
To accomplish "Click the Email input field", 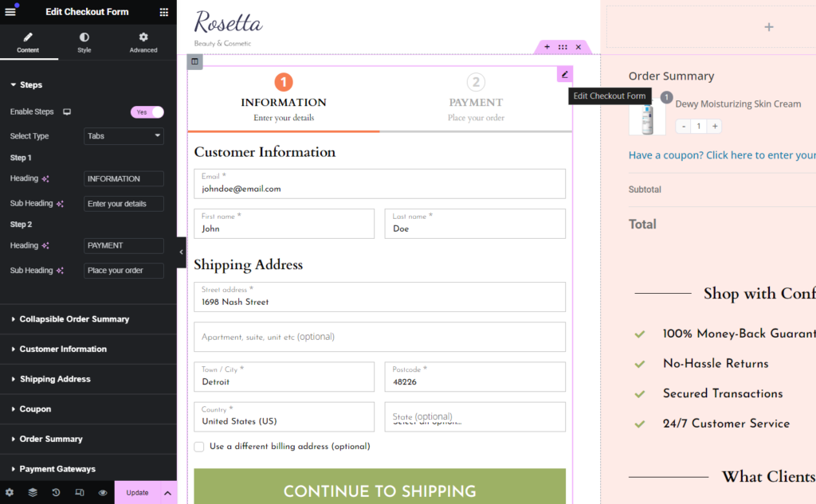I will (x=379, y=184).
